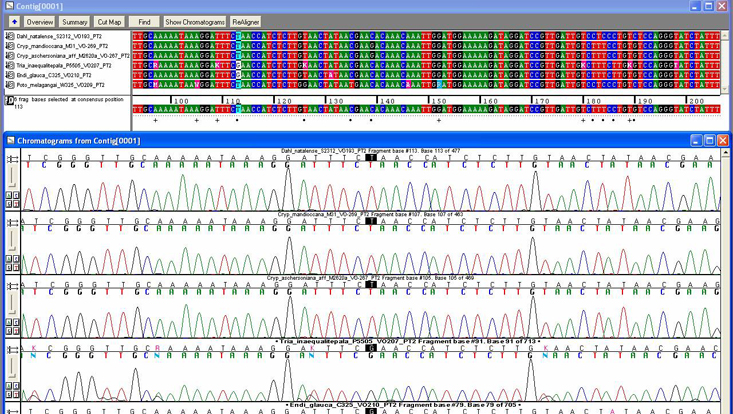Click ruler label 200 above the consensus
The image size is (733, 414).
pyautogui.click(x=697, y=101)
